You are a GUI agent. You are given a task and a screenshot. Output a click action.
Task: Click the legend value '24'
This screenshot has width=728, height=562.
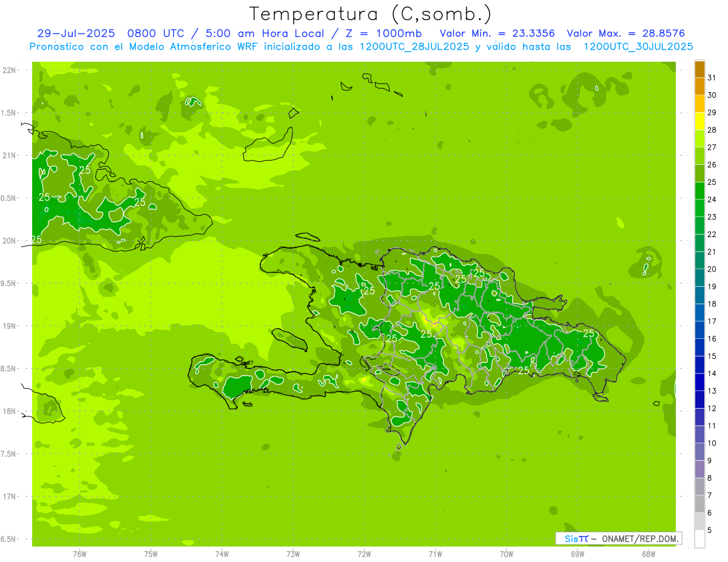[712, 199]
